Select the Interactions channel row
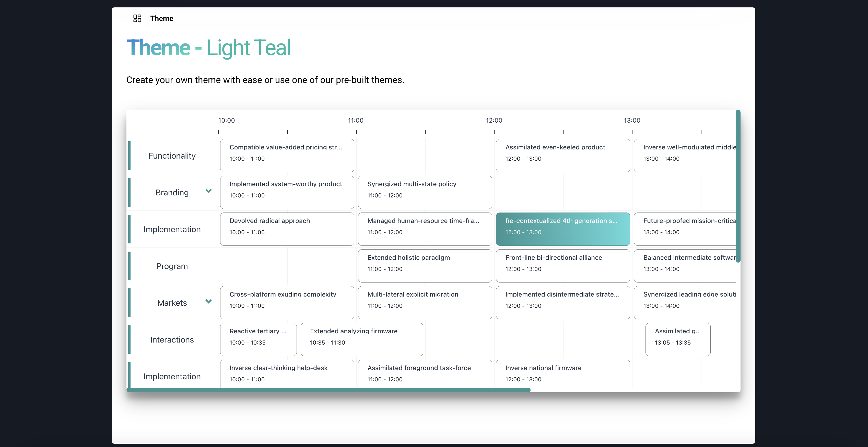Screen dimensions: 868x447 coord(172,339)
